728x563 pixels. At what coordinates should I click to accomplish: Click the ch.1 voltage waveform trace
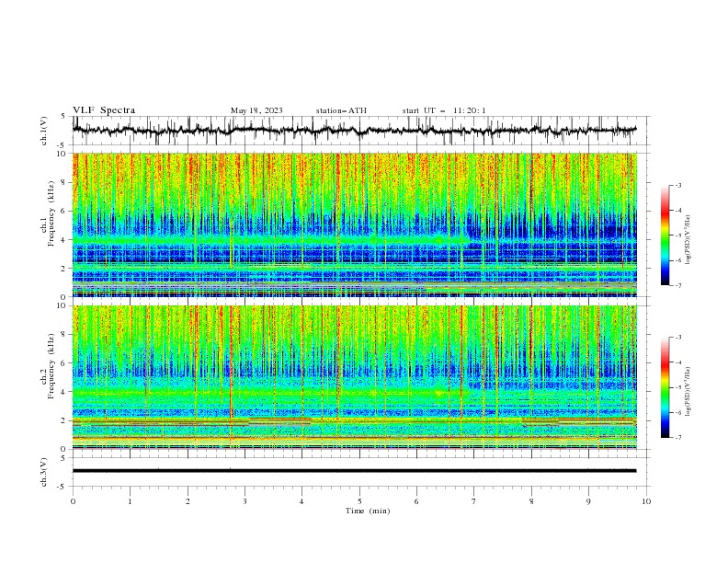[354, 130]
